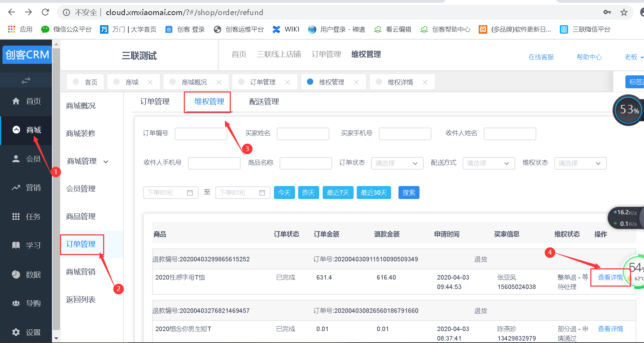Open 数据 in the dark sidebar

coord(26,274)
